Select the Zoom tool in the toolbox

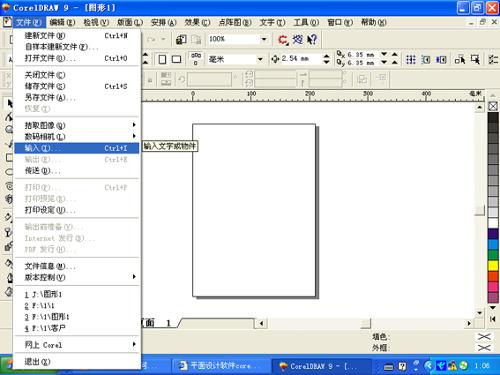(x=9, y=129)
